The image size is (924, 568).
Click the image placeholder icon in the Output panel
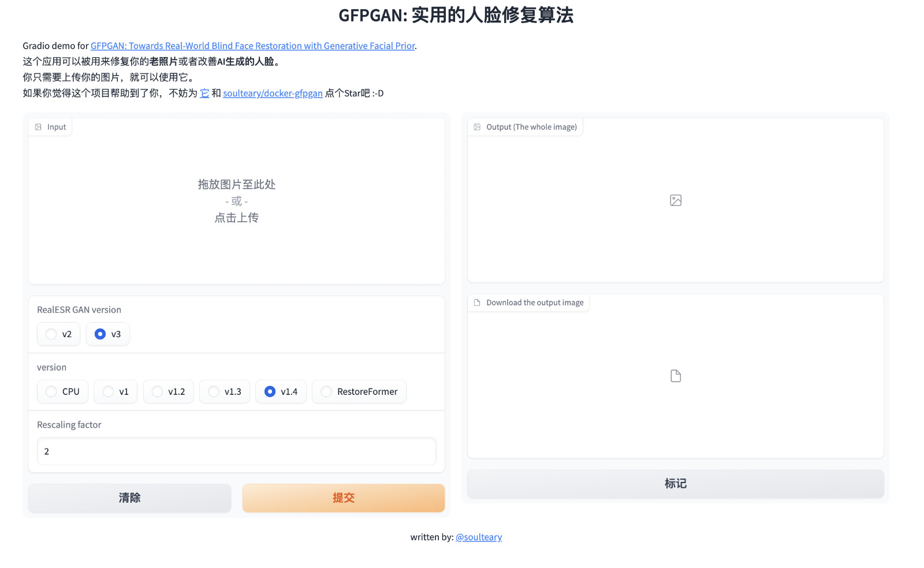pyautogui.click(x=676, y=200)
